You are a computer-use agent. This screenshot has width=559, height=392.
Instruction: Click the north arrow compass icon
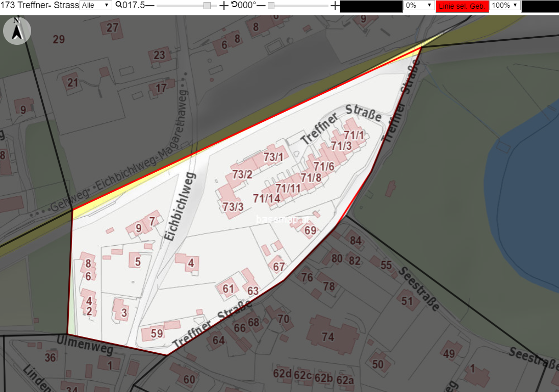(17, 31)
